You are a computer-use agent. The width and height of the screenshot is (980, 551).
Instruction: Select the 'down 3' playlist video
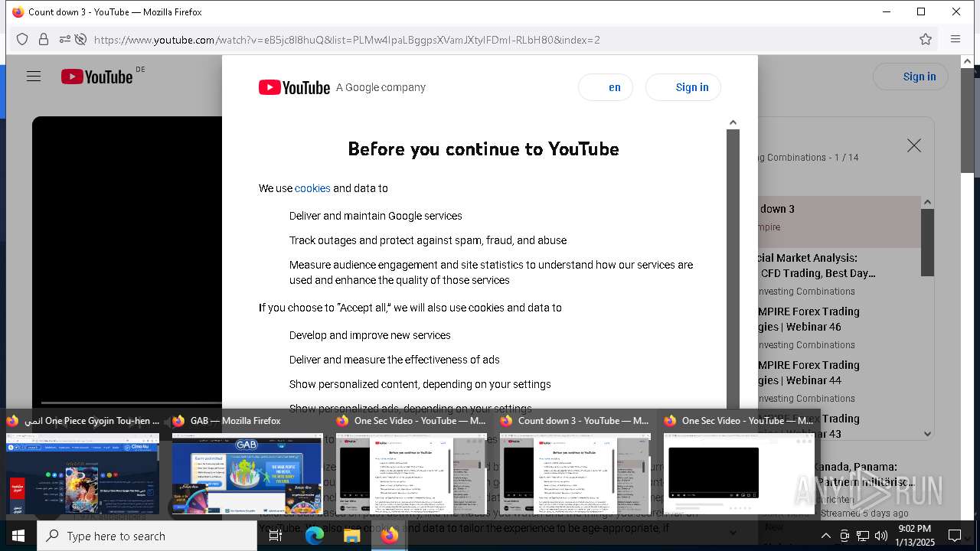point(839,222)
